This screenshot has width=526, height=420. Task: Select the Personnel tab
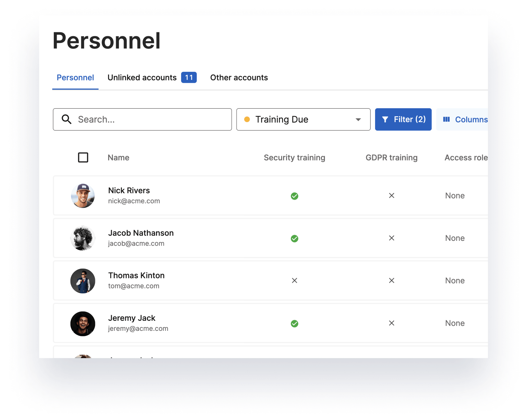tap(75, 78)
